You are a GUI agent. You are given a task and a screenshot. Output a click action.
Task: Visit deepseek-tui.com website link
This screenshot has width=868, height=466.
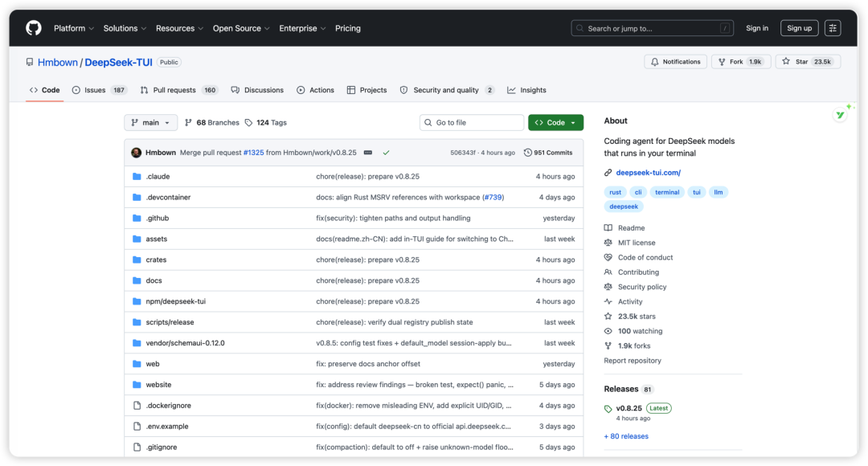tap(649, 173)
